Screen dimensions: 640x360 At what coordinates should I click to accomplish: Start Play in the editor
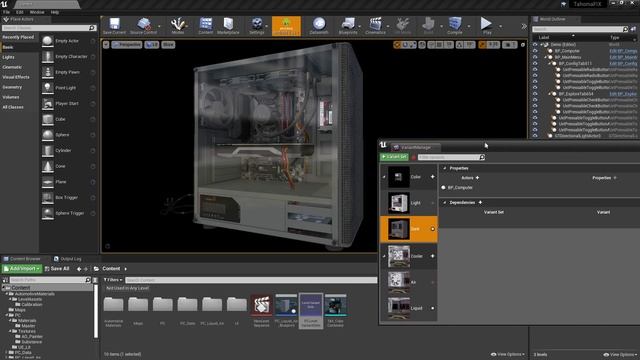[486, 26]
